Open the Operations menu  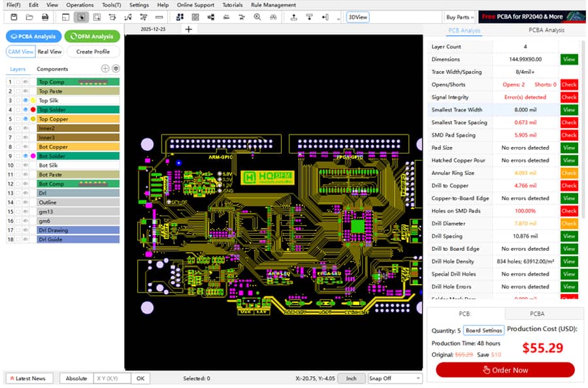coord(80,5)
